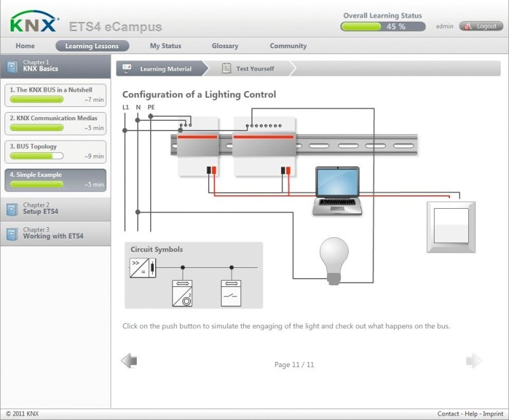Switch to the Learning Material tab
This screenshot has width=509, height=420.
click(162, 69)
